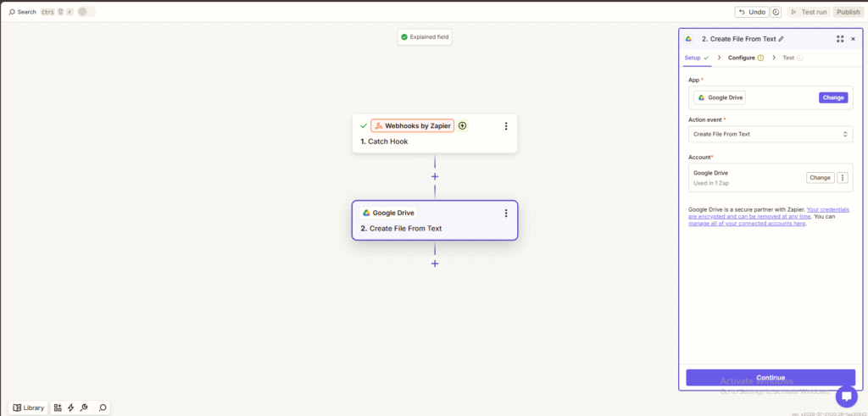Click the warning icon beside Configure
Image resolution: width=868 pixels, height=416 pixels.
click(x=760, y=58)
